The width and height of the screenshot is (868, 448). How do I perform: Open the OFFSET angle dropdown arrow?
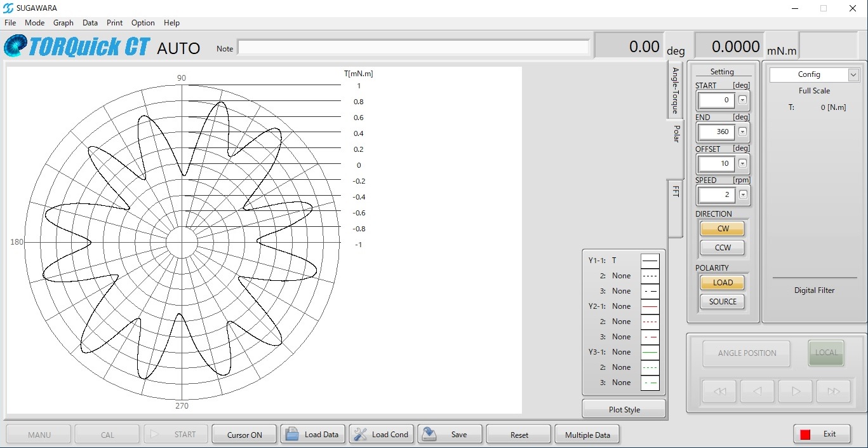(743, 163)
